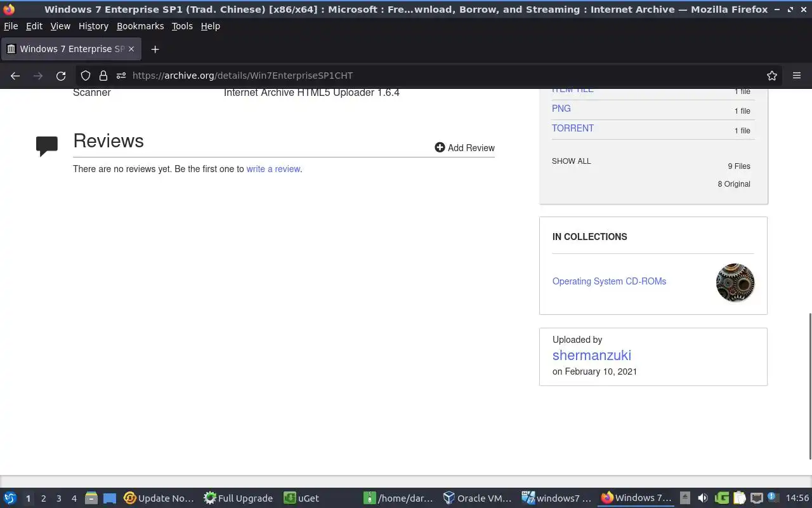Open the Firefox hamburger menu

tap(797, 76)
